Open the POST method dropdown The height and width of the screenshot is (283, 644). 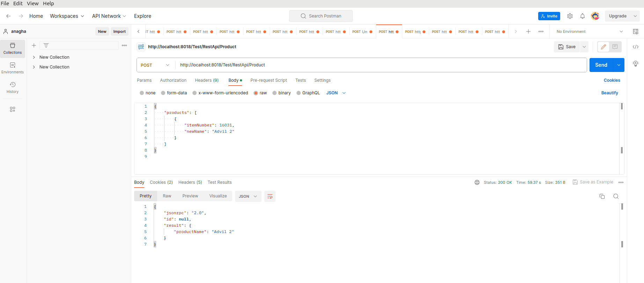tap(155, 65)
